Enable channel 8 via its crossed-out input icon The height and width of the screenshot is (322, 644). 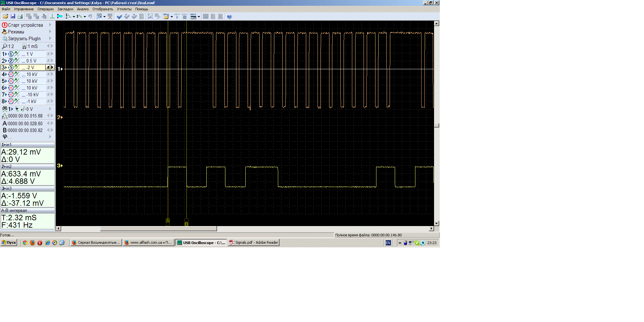tap(11, 101)
